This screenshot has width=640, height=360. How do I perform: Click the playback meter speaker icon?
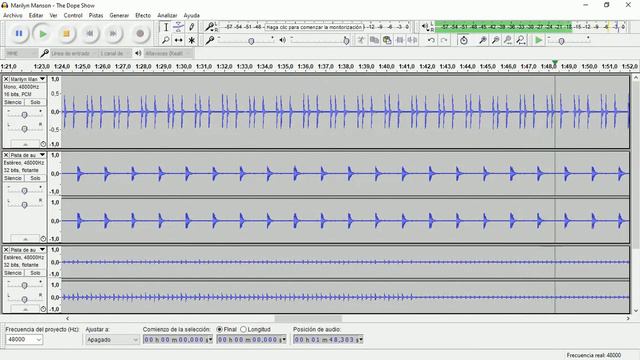(425, 27)
